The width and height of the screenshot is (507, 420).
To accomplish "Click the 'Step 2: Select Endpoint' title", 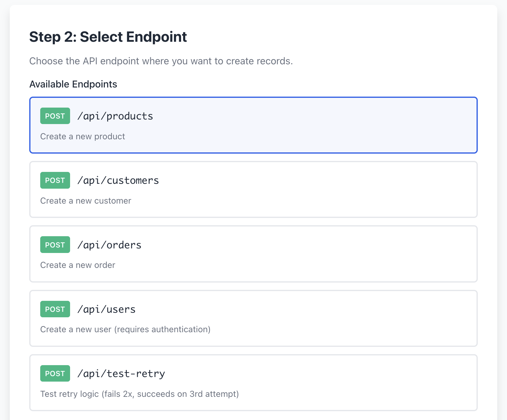I will tap(108, 37).
